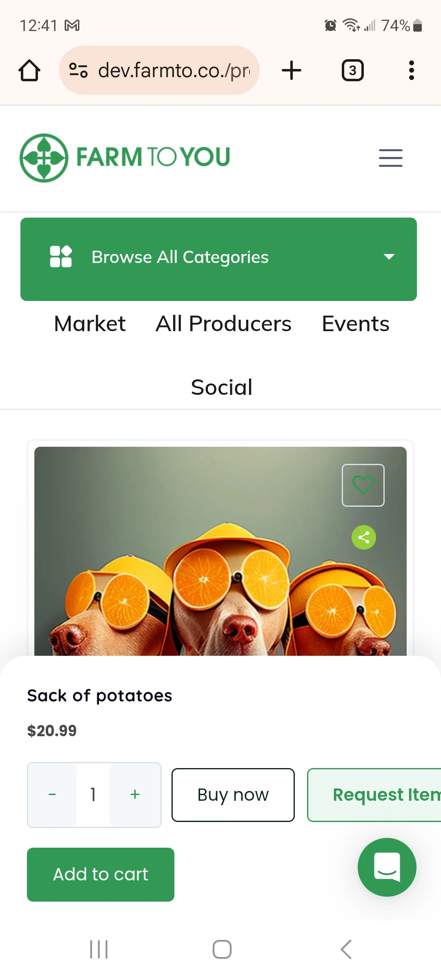Viewport: 441px width, 980px height.
Task: Click Add to cart
Action: pos(100,874)
